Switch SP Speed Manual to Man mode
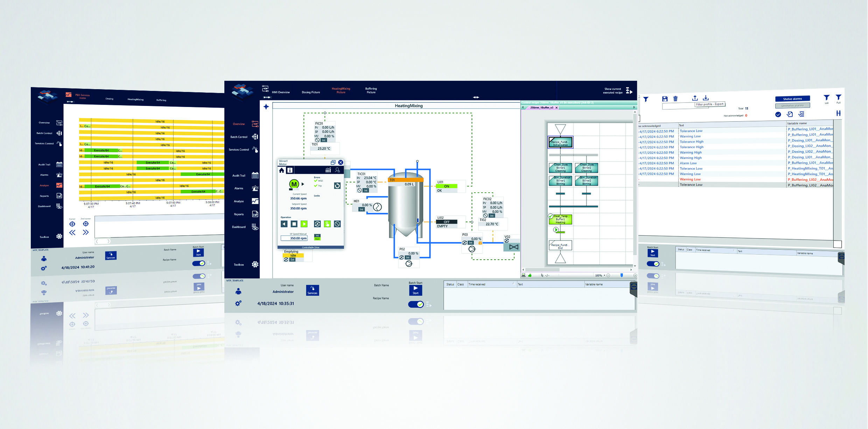 [x=317, y=239]
